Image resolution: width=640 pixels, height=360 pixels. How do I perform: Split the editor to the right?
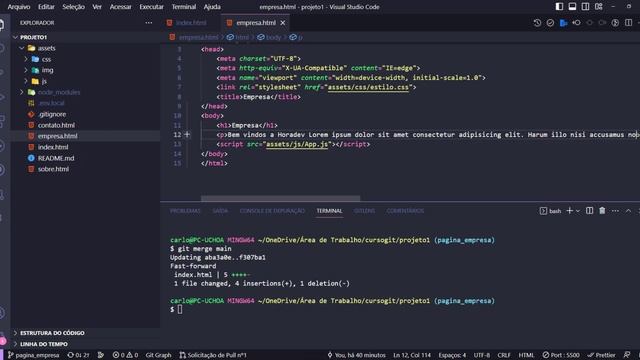(628, 23)
